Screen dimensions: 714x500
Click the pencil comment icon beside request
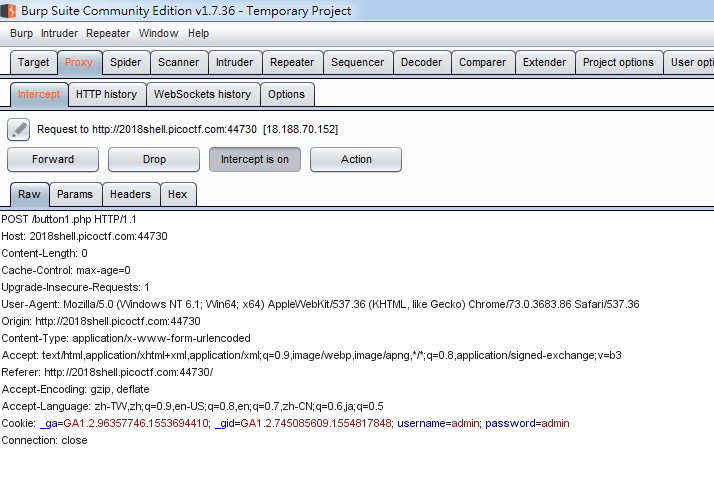[x=19, y=130]
